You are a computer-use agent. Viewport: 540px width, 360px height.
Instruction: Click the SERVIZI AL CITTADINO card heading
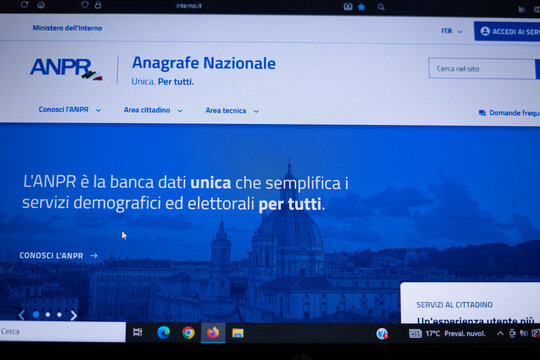[x=454, y=305]
